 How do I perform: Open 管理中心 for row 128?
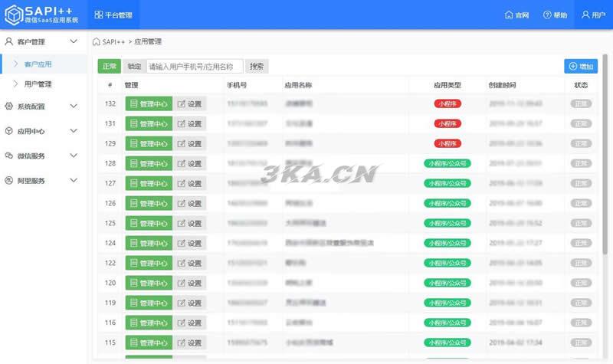[149, 163]
